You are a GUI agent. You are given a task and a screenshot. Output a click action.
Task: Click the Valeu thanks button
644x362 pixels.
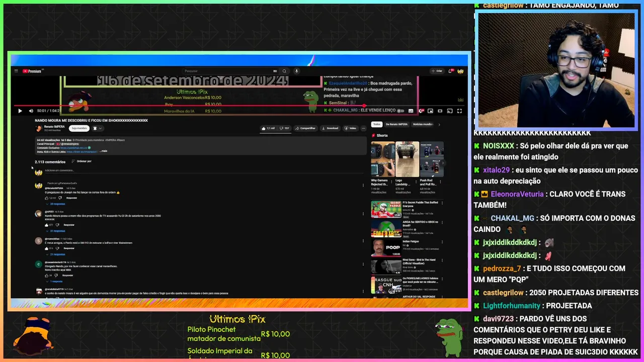click(x=350, y=128)
